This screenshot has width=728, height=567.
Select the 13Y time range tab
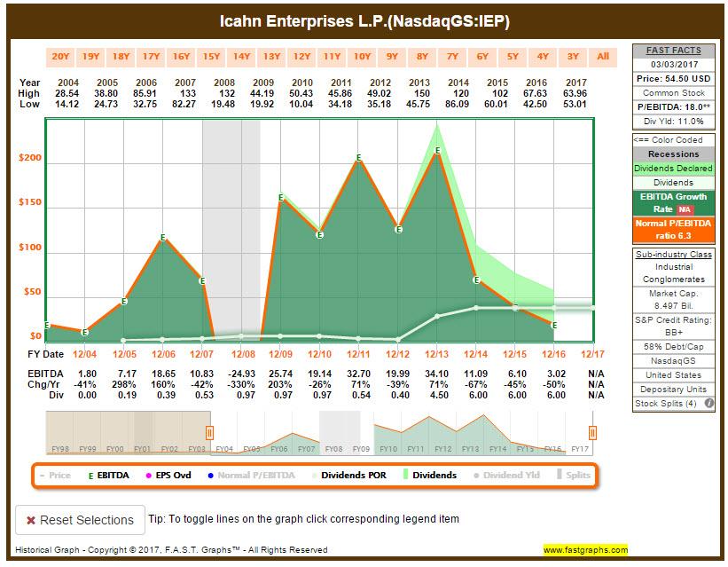pyautogui.click(x=271, y=57)
